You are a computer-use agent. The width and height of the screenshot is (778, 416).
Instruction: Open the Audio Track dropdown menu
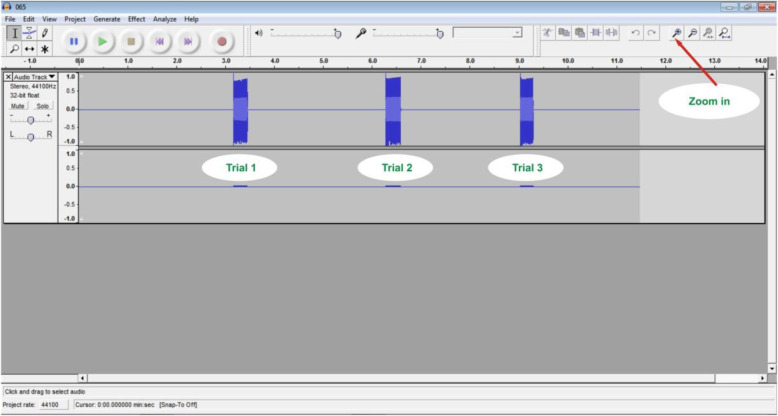[x=52, y=77]
